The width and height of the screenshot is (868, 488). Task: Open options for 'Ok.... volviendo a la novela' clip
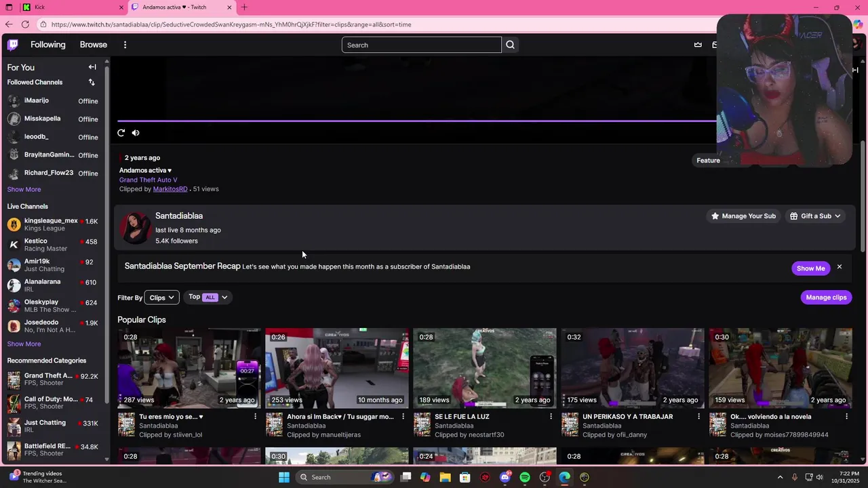click(846, 416)
